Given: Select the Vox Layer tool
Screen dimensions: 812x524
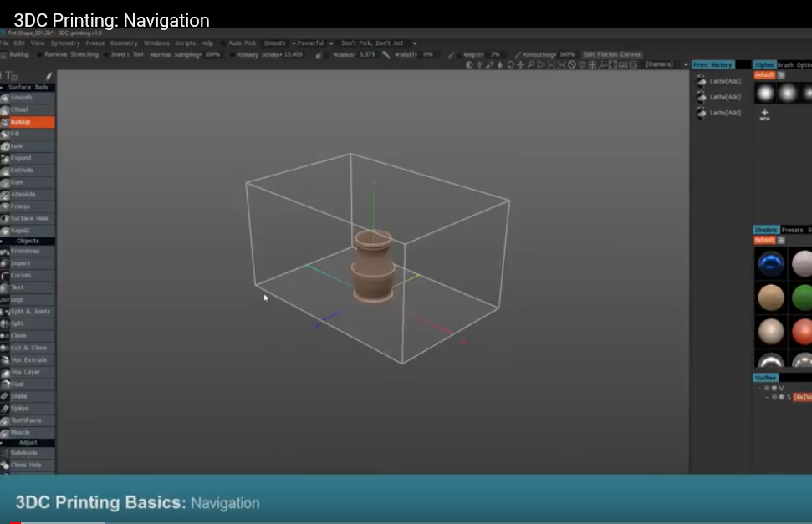Looking at the screenshot, I should coord(28,372).
